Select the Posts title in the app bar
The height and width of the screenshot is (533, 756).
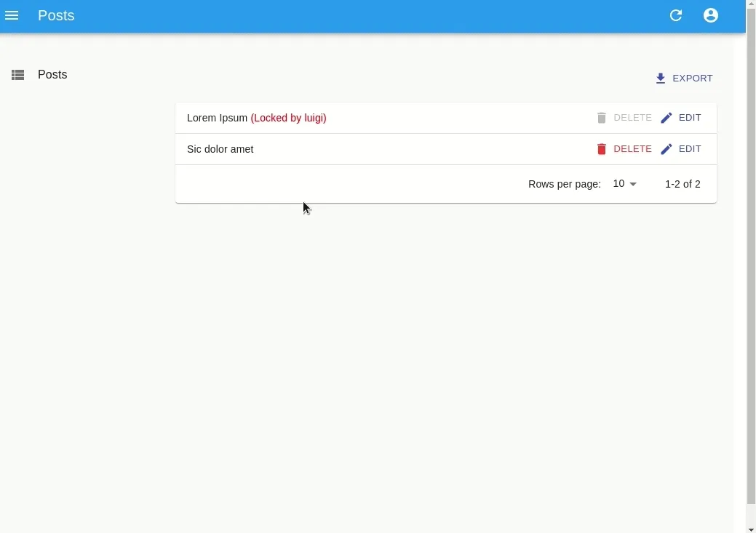(x=56, y=15)
